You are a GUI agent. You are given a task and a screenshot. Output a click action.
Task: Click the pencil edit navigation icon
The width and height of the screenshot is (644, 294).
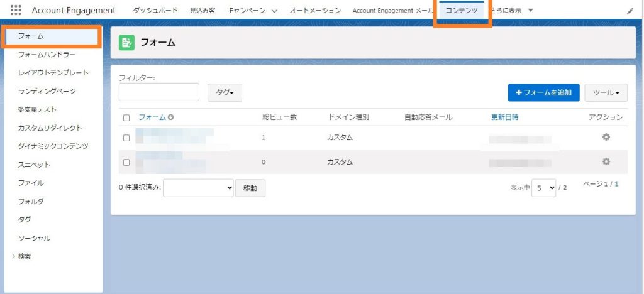pos(630,11)
